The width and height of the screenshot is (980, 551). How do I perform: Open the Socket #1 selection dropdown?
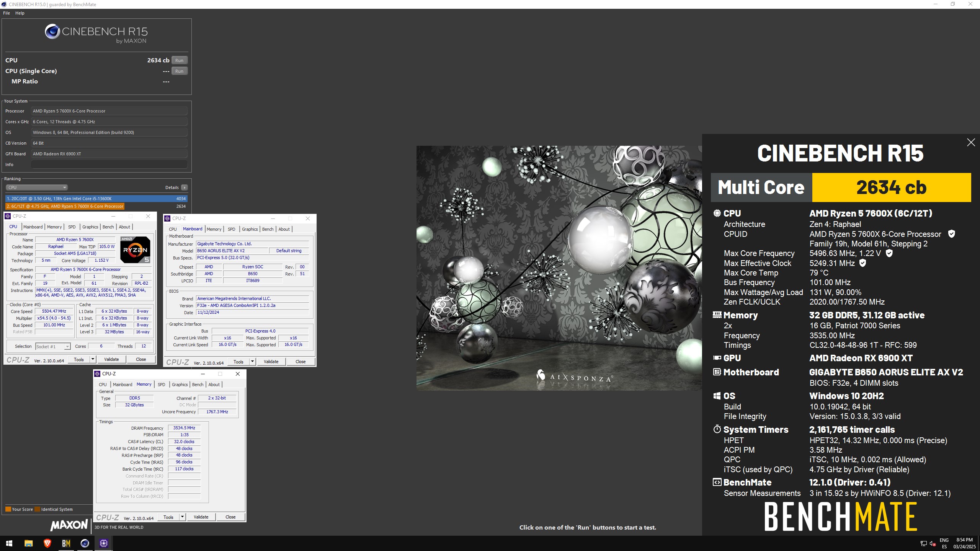point(53,346)
